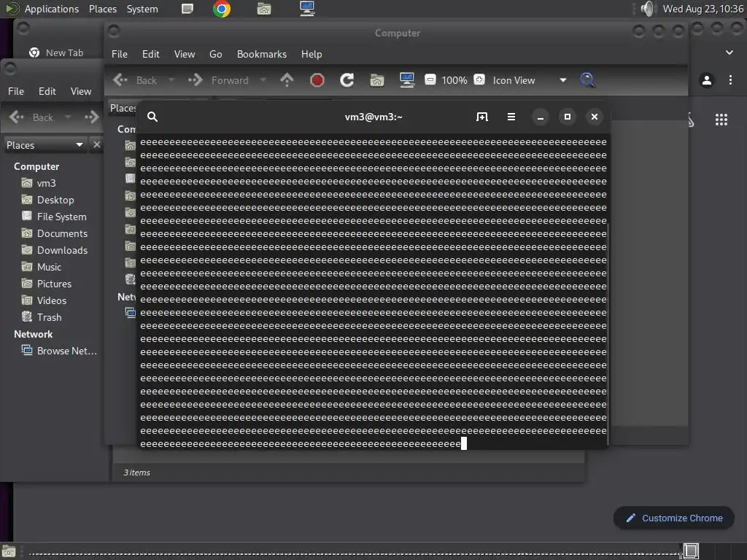Open the System menu in the top panel
The height and width of the screenshot is (560, 747).
click(x=142, y=9)
